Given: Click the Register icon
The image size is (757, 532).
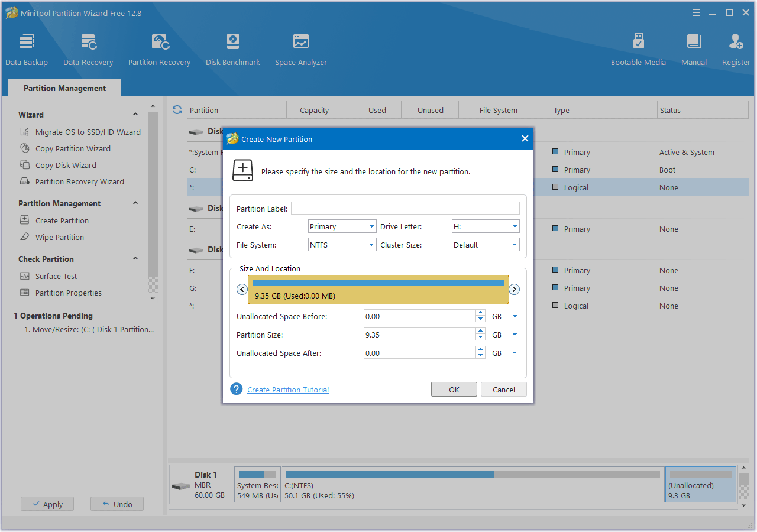Looking at the screenshot, I should [x=736, y=41].
